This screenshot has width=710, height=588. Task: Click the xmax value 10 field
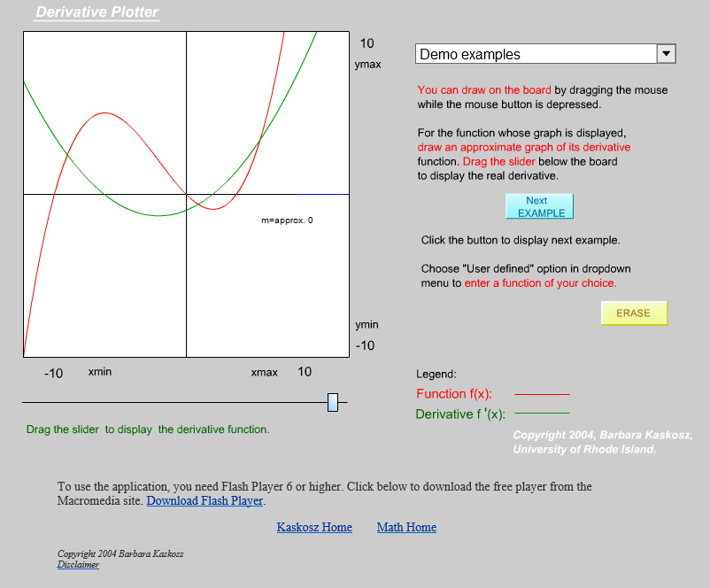coord(305,372)
